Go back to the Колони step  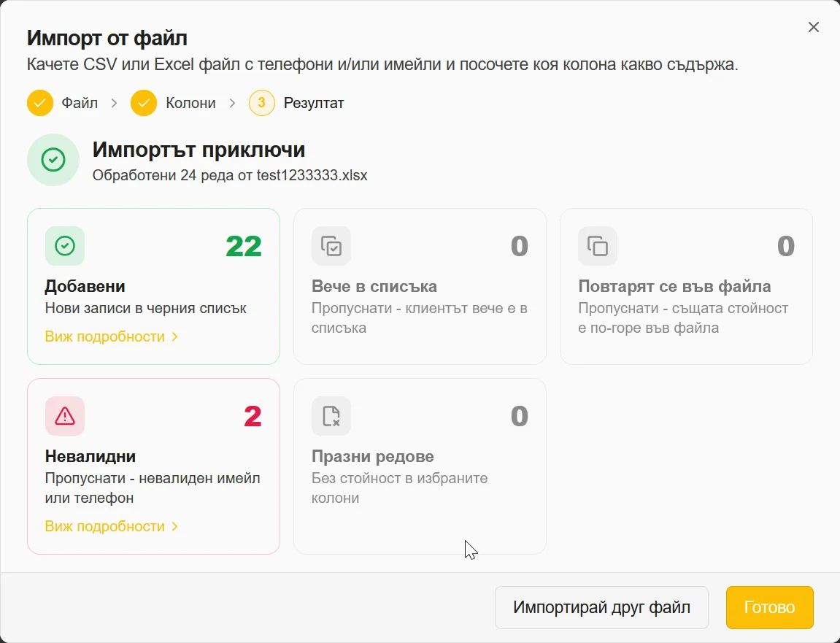[x=190, y=103]
